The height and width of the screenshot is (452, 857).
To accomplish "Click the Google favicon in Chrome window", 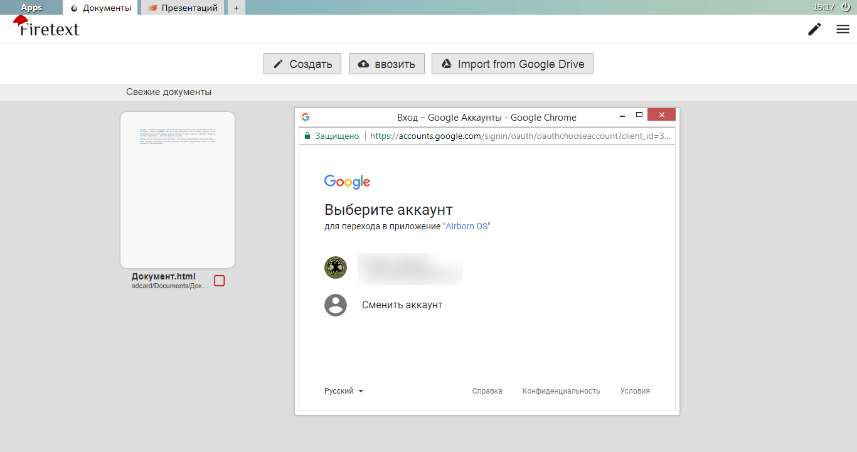I will tap(306, 117).
